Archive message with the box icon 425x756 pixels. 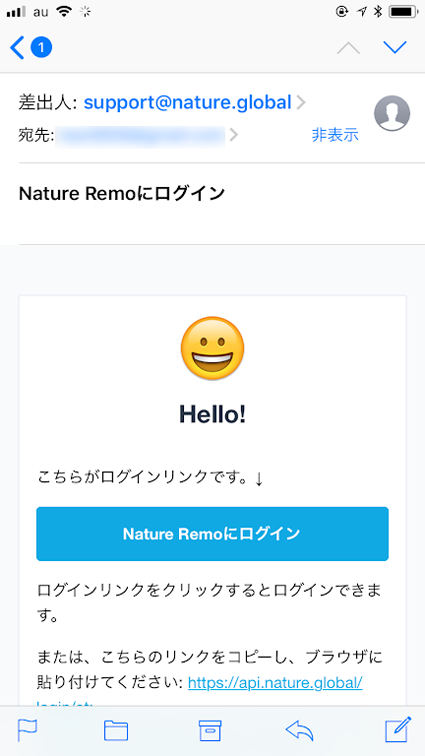(210, 730)
